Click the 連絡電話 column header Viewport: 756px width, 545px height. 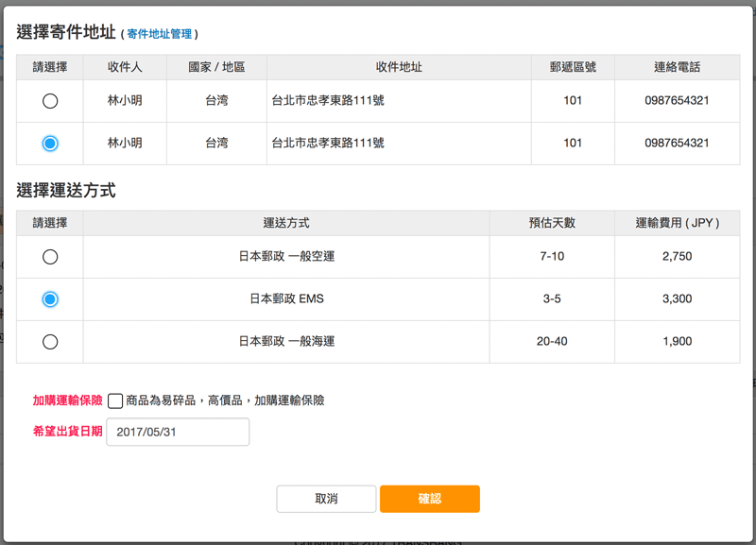[677, 67]
